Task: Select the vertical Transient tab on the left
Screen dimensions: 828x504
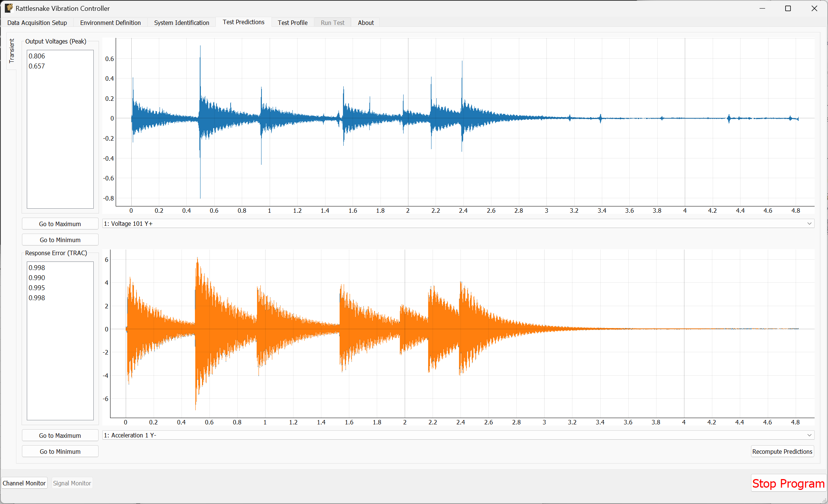Action: pyautogui.click(x=11, y=51)
